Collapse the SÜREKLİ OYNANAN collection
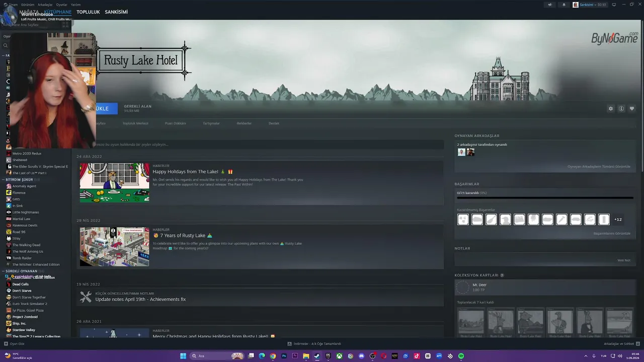This screenshot has height=362, width=644. click(x=4, y=271)
